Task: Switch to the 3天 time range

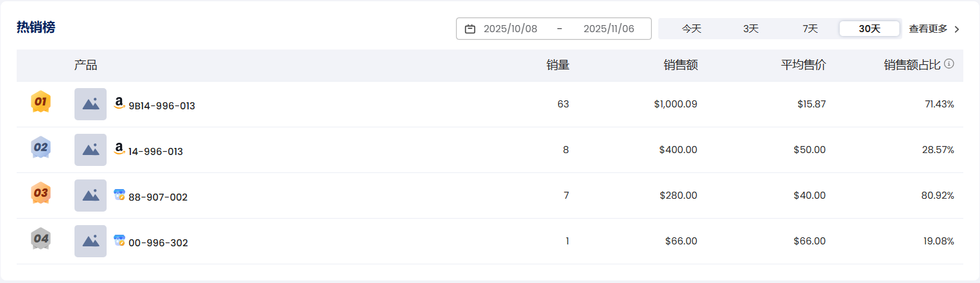Action: click(x=751, y=29)
